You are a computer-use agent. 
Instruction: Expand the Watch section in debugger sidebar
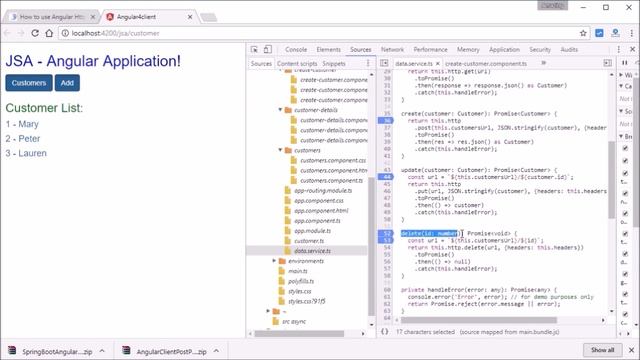tap(621, 75)
